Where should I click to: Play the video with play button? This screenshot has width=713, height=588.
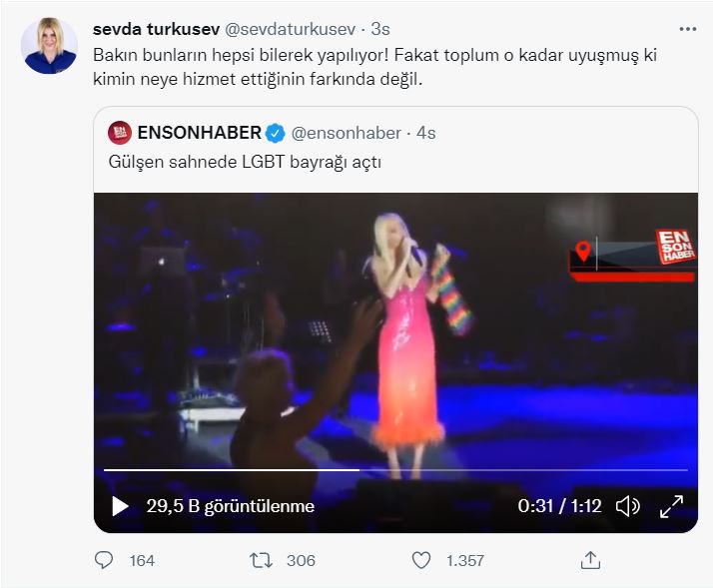(x=120, y=506)
